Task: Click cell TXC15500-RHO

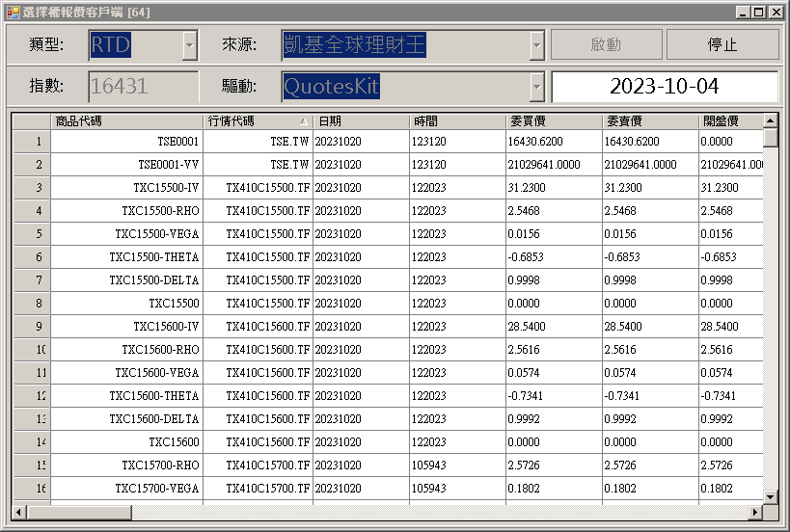Action: 126,211
